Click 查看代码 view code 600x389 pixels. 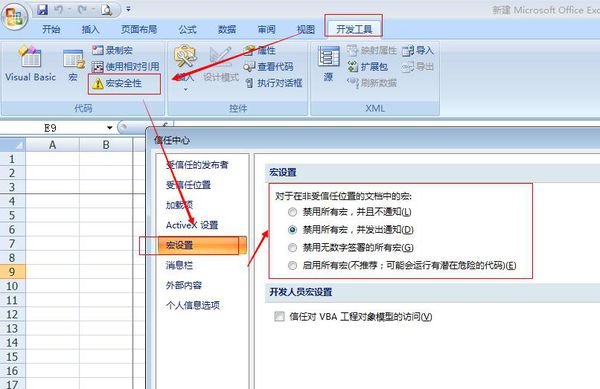269,67
